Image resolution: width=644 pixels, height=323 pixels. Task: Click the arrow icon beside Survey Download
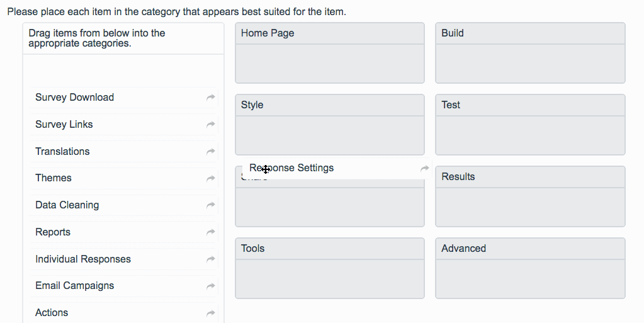(x=210, y=98)
